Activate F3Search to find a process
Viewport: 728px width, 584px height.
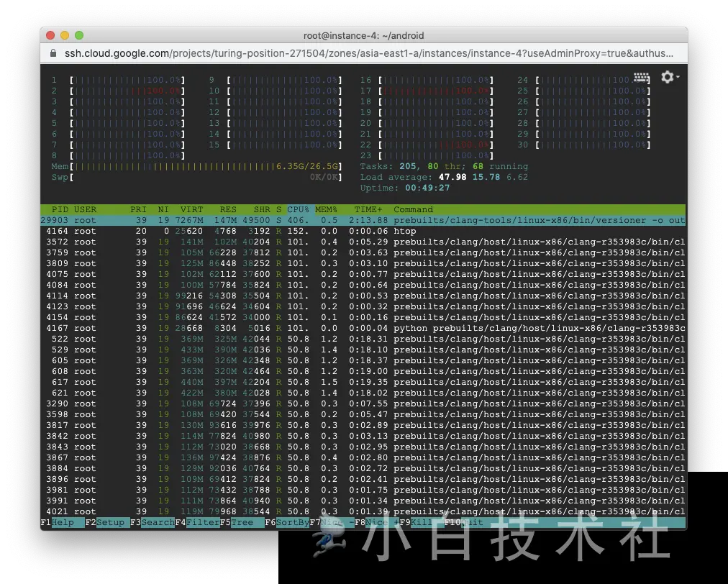click(151, 523)
